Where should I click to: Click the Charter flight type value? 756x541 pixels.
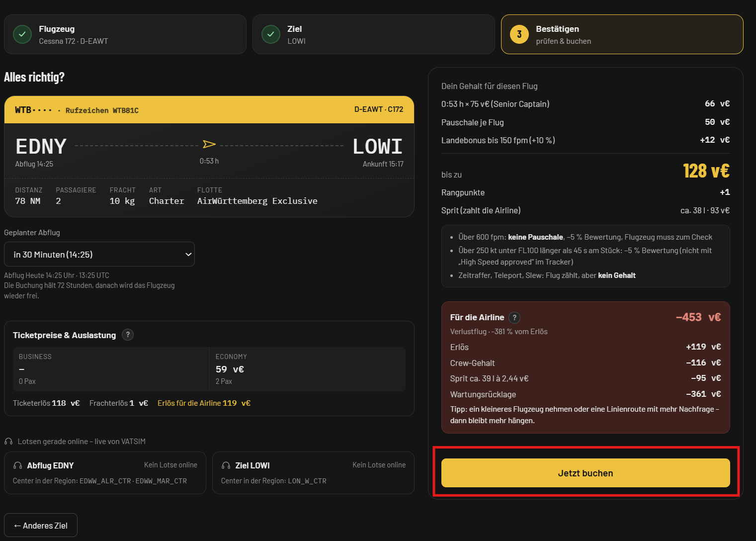point(167,201)
